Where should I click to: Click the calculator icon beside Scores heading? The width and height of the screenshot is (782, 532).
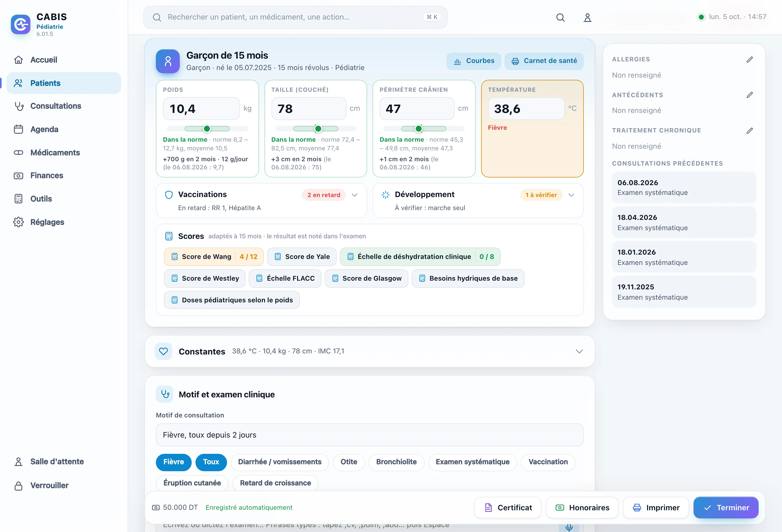(169, 236)
